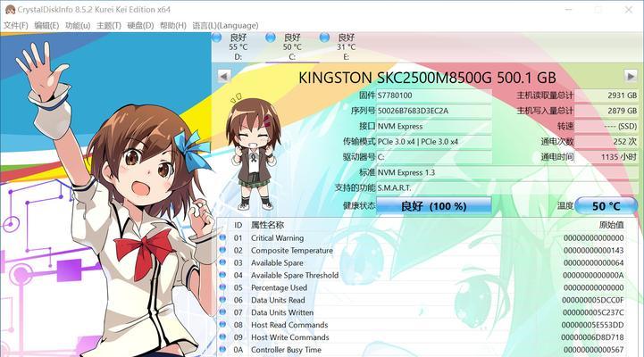Click status dot of Composite Temperature row
This screenshot has width=644, height=357.
pos(222,250)
